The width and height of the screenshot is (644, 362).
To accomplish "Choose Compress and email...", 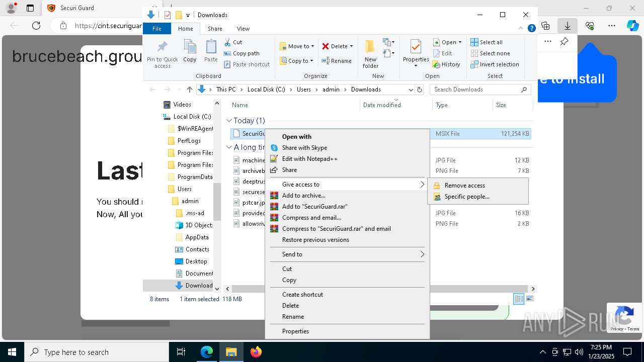I will 347,218.
